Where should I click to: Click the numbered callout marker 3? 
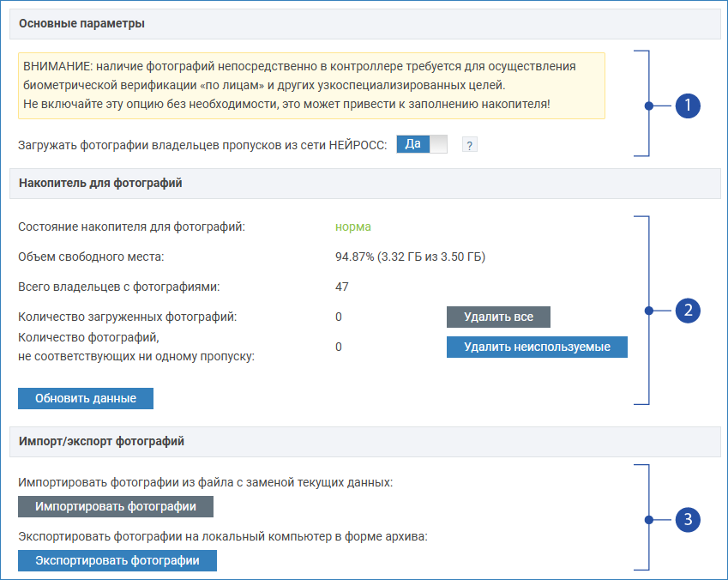point(688,519)
